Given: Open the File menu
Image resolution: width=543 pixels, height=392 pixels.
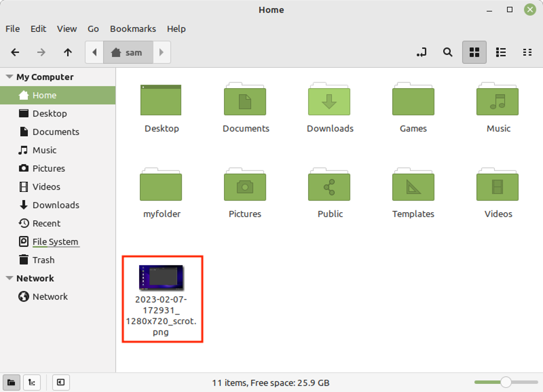Looking at the screenshot, I should [x=12, y=29].
